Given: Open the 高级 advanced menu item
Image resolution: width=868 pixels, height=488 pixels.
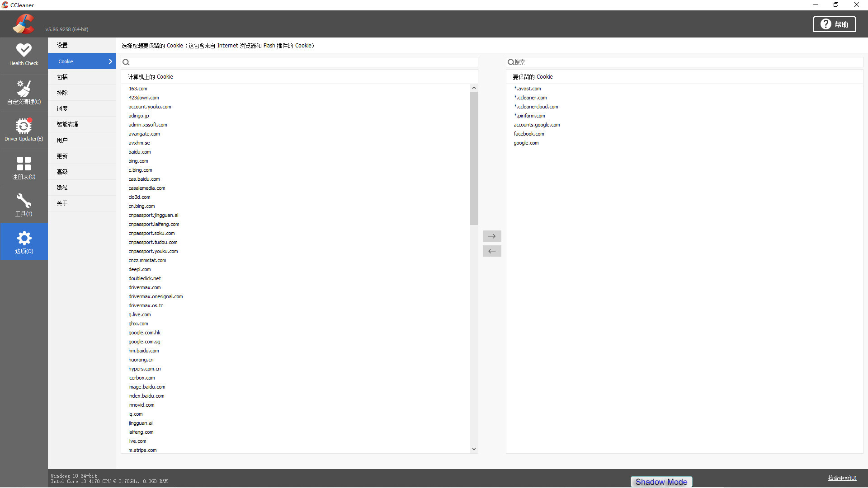Looking at the screenshot, I should click(82, 172).
